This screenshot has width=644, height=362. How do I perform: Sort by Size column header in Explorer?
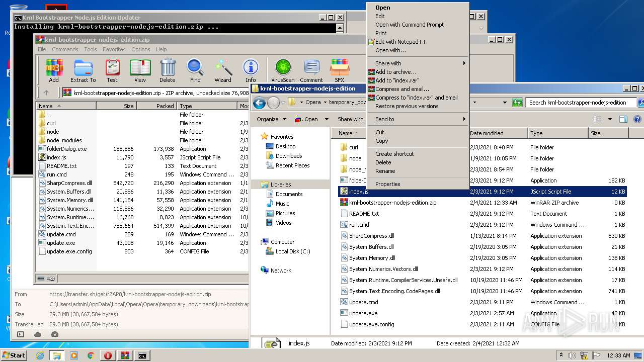coord(607,133)
